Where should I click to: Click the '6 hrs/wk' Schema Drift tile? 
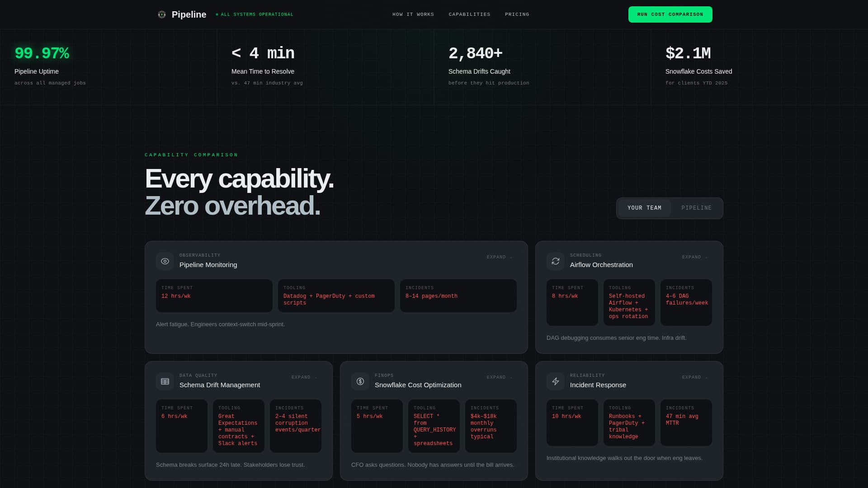click(182, 426)
